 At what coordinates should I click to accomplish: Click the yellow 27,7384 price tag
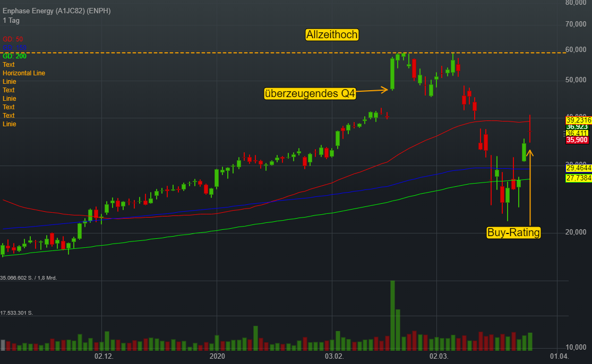coord(578,178)
